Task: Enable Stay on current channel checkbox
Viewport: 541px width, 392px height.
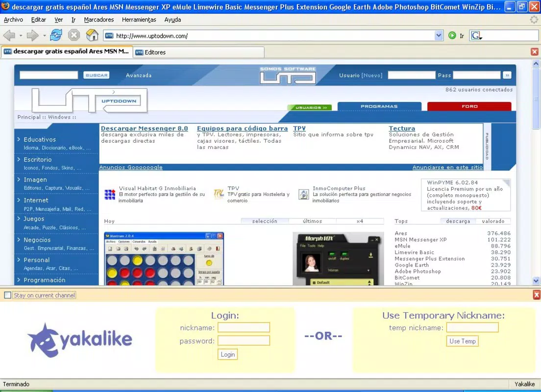Action: (x=7, y=295)
